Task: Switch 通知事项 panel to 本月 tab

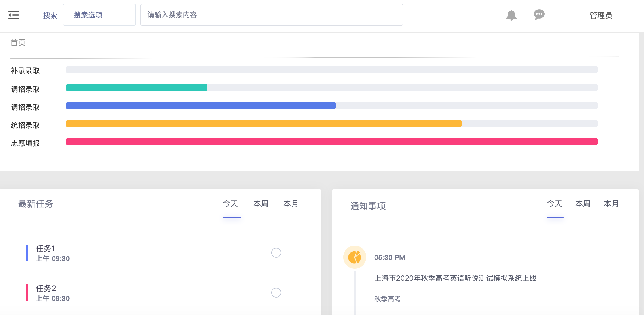Action: pos(611,204)
